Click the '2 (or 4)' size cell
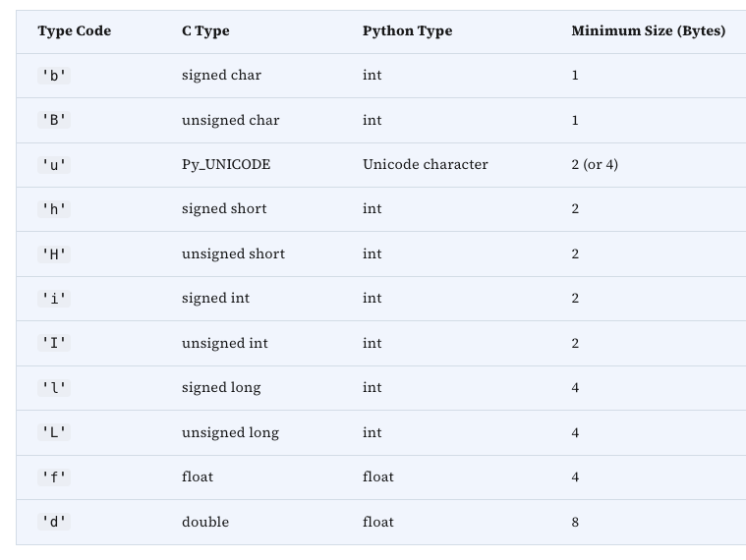Screen dimensions: 746x560 coord(595,164)
